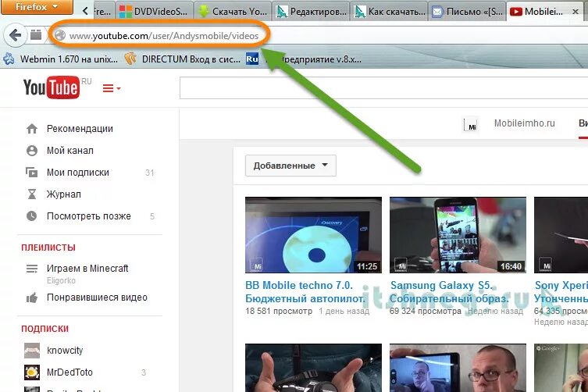This screenshot has height=392, width=588.
Task: Switch to the Письмо «[S... tab
Action: coord(467,12)
